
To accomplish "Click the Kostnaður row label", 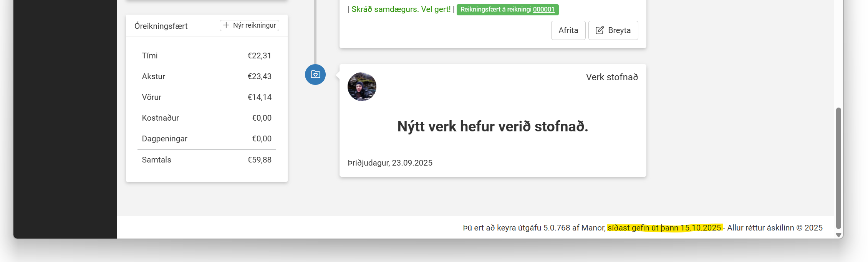I will [x=161, y=118].
